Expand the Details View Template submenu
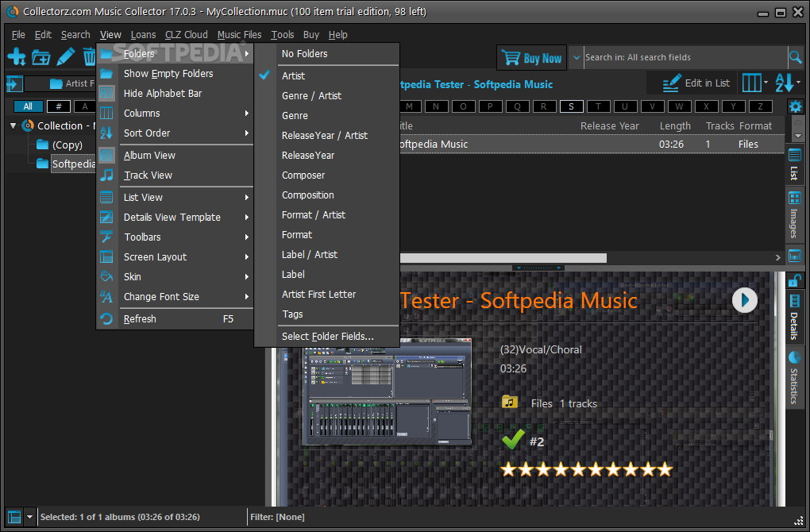Viewport: 810px width, 532px height. click(175, 218)
